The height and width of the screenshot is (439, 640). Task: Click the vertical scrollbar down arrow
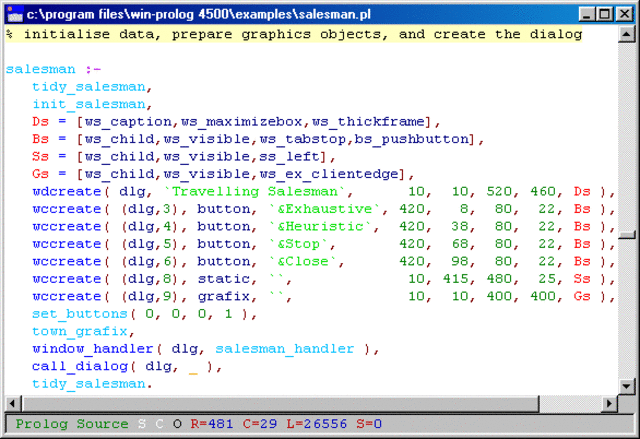pos(627,386)
